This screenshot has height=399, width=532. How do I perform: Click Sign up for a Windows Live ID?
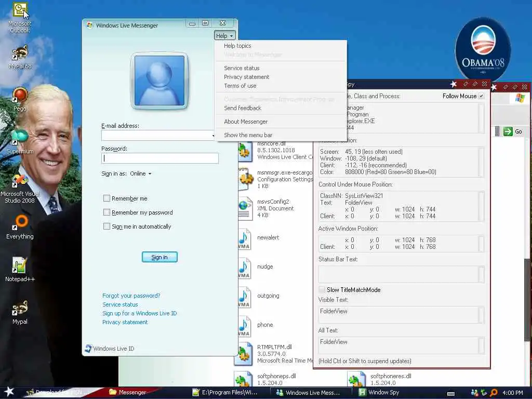click(139, 313)
